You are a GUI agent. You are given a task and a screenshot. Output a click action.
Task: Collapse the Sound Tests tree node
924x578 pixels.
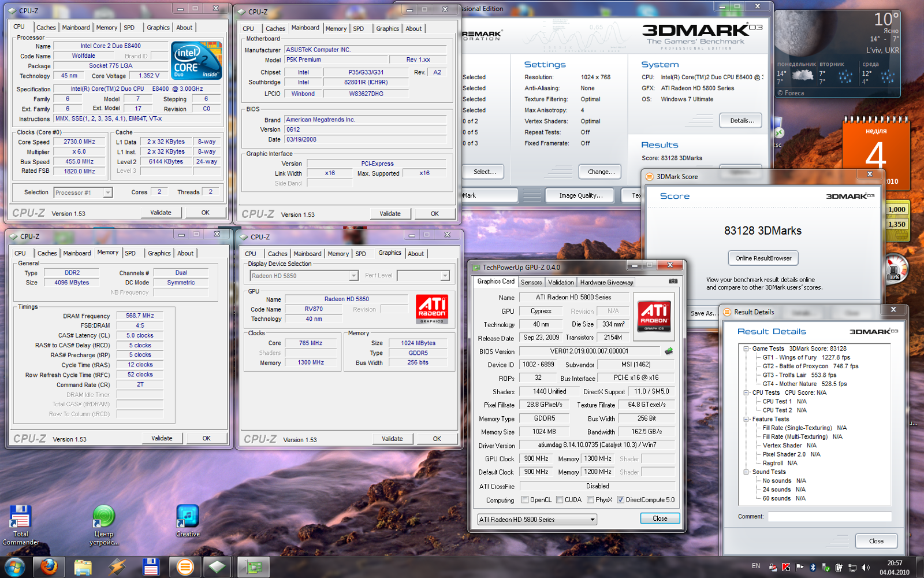pyautogui.click(x=746, y=472)
